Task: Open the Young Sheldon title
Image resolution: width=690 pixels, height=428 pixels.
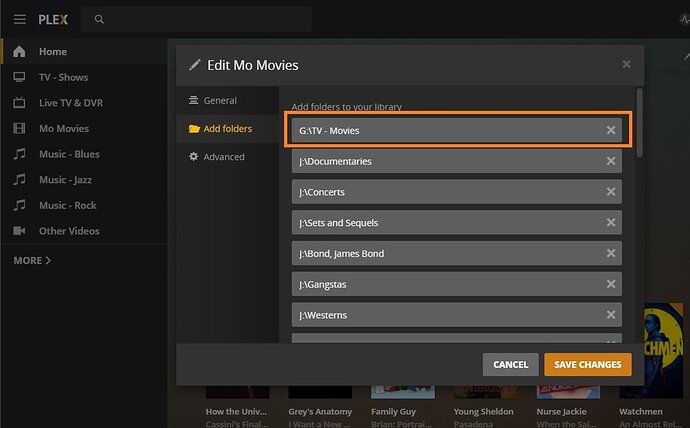Action: coord(484,412)
